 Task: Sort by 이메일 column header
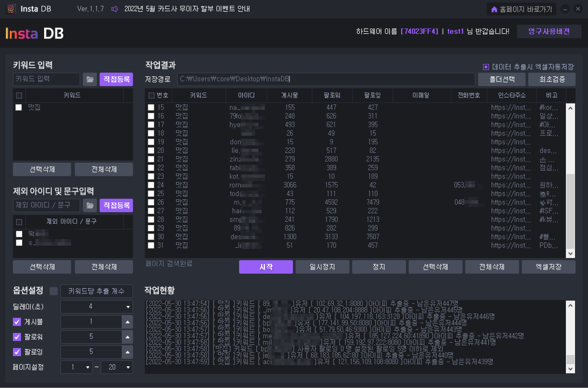click(421, 95)
